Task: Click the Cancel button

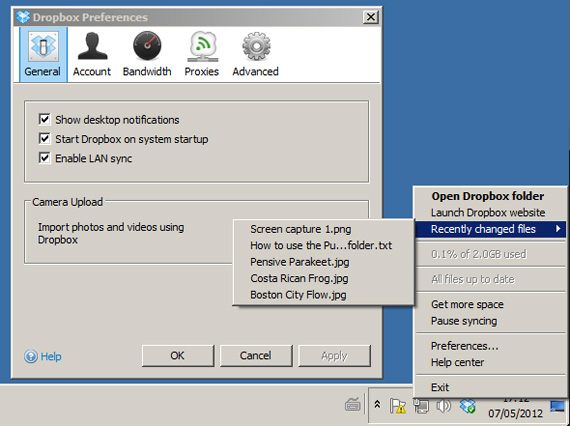Action: pos(256,355)
